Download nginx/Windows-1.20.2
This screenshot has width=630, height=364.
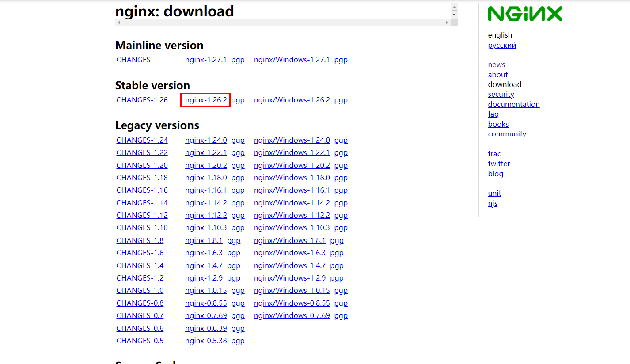[x=292, y=165]
